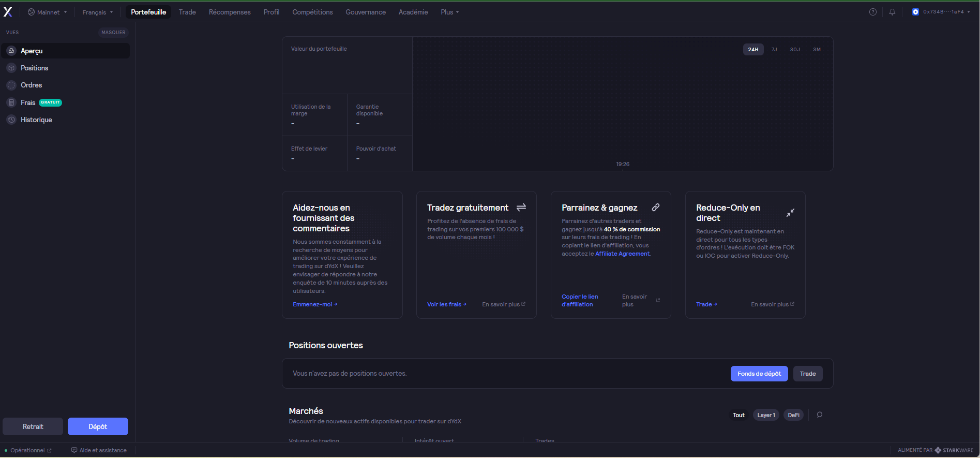Click external icon in Parrainez En savoir plus

(x=658, y=300)
